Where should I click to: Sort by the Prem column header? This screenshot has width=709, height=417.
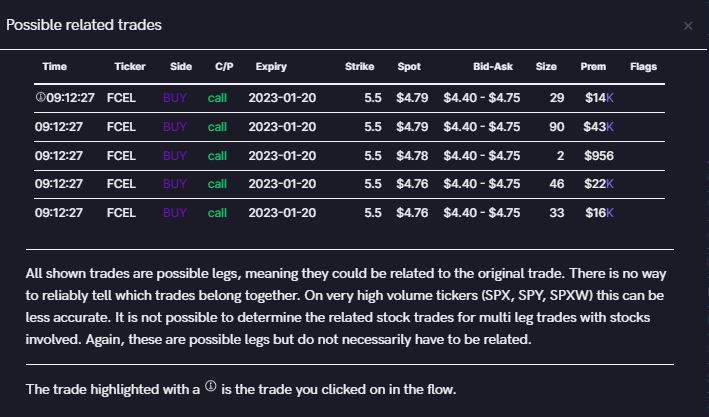click(593, 67)
